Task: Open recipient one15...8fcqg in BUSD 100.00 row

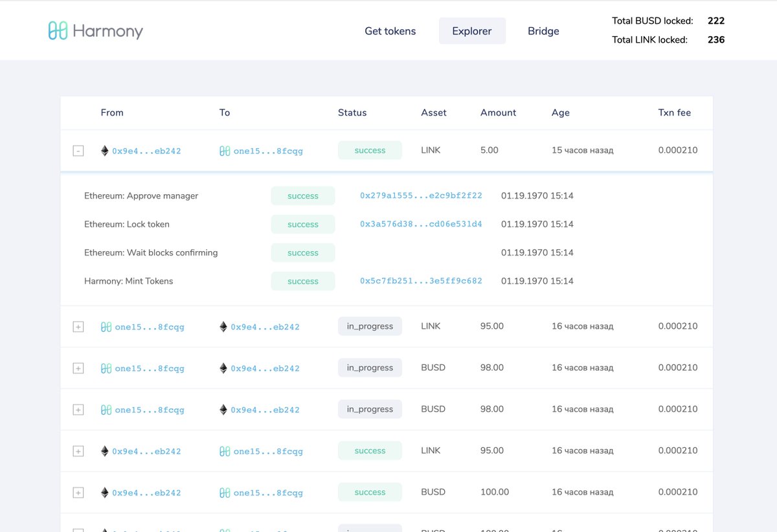Action: click(x=268, y=493)
